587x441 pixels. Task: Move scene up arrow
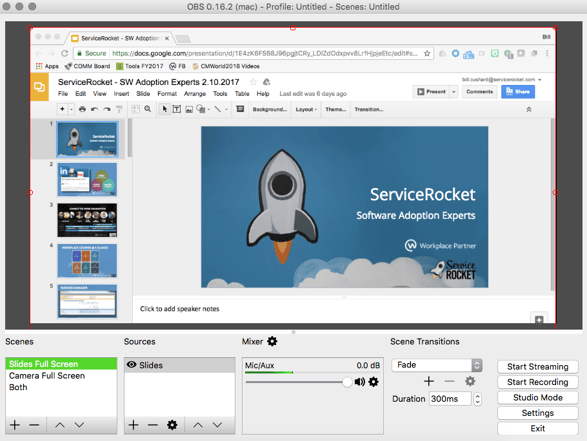(60, 425)
